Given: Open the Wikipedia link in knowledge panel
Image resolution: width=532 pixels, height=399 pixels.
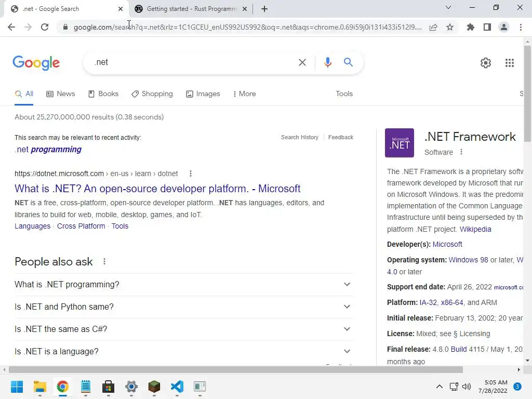Looking at the screenshot, I should click(475, 229).
